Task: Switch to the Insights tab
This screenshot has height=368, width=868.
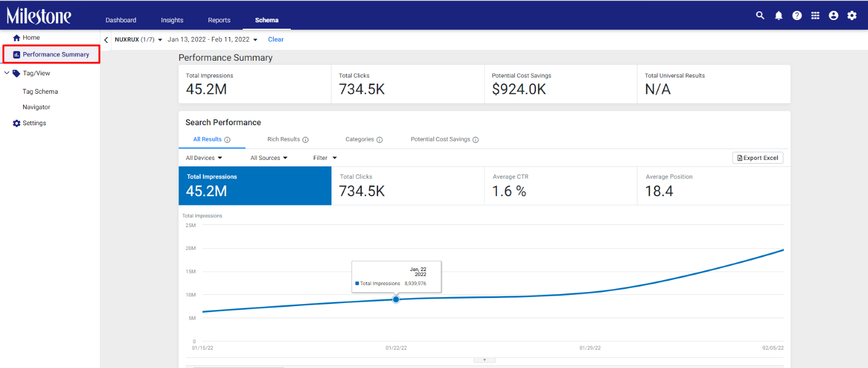Action: pyautogui.click(x=172, y=20)
